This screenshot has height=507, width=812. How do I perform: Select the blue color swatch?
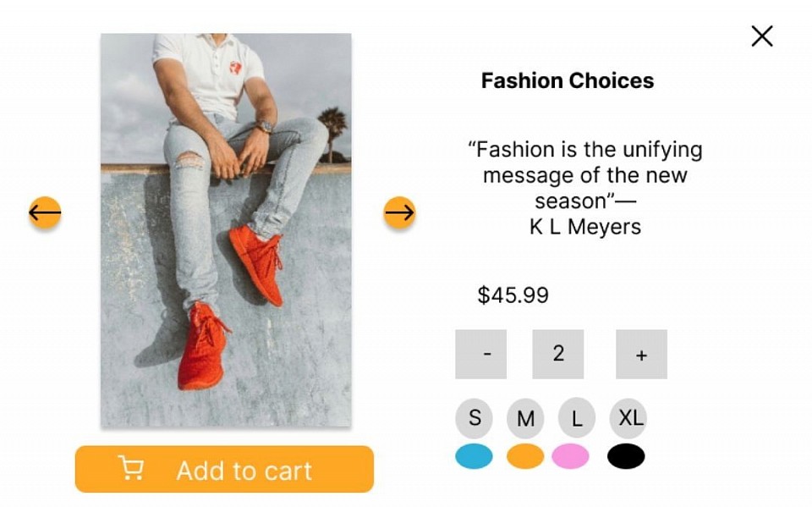click(474, 456)
